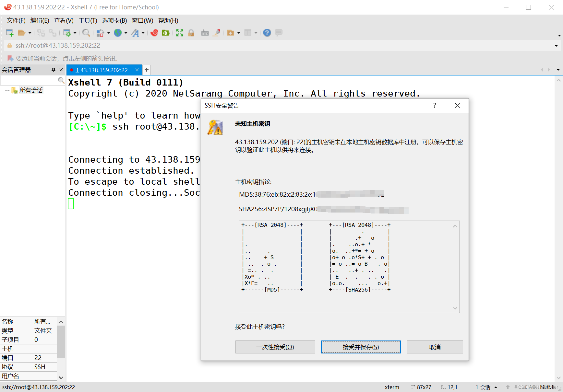
Task: Click 接受并保存(S) accept and save button
Action: coord(361,347)
